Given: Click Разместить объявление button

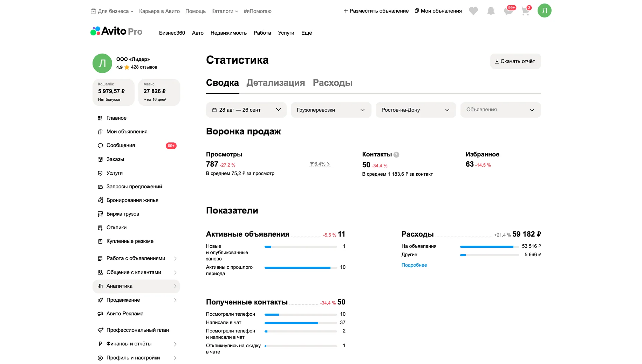Looking at the screenshot, I should click(376, 11).
